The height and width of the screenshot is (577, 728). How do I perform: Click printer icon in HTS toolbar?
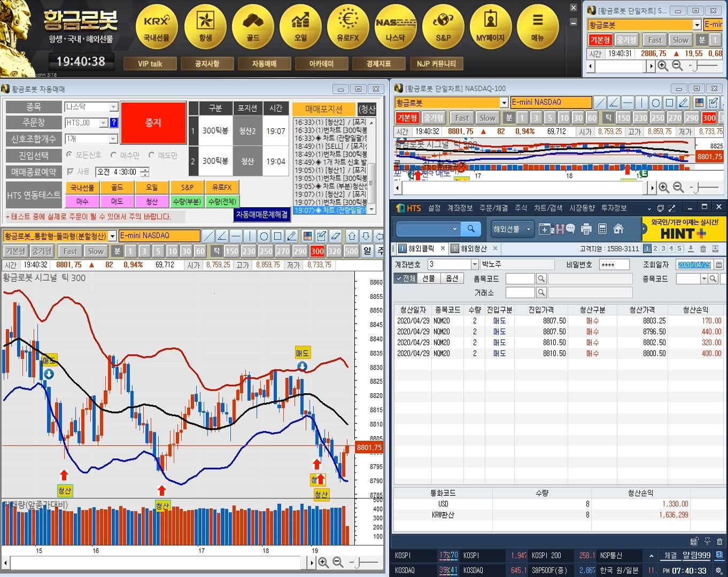point(586,229)
